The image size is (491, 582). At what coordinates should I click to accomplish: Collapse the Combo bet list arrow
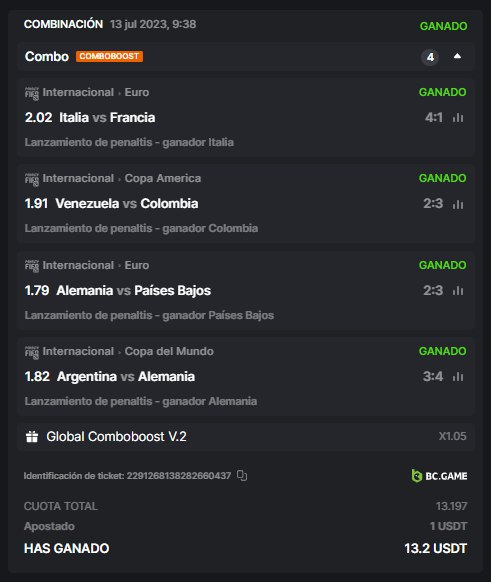click(457, 56)
